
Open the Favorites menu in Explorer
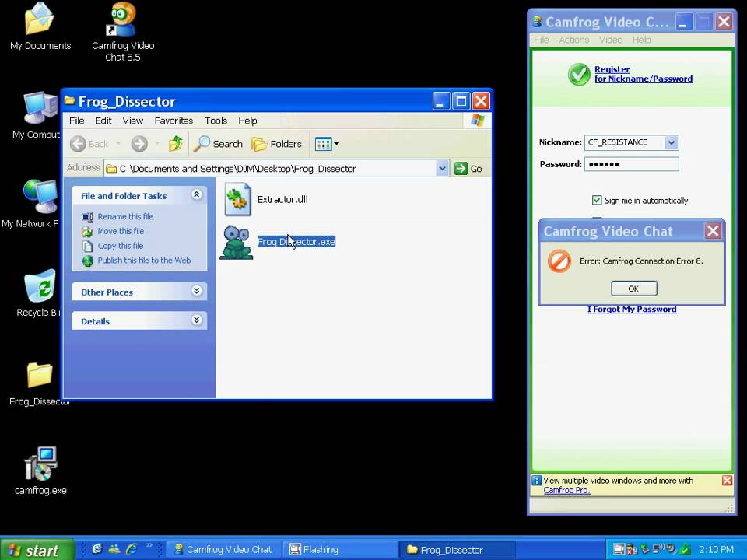(x=174, y=121)
